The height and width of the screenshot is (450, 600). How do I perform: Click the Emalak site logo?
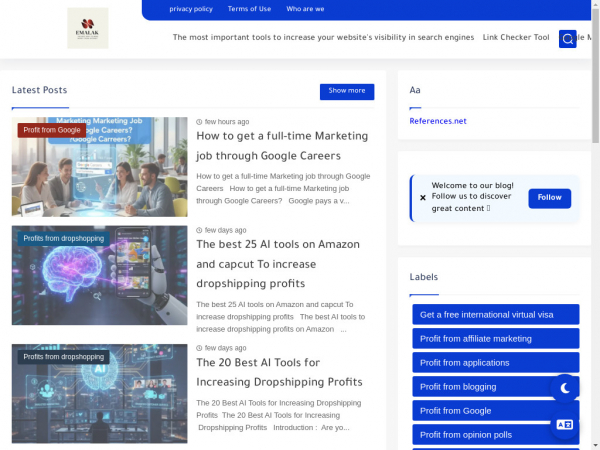pos(88,28)
